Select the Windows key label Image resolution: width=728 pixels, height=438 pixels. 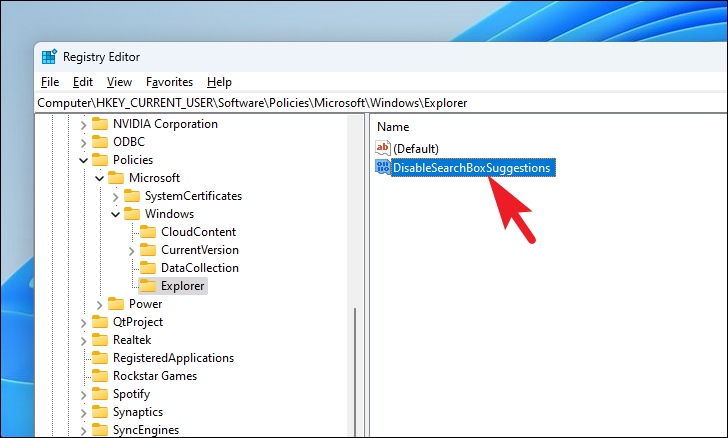169,214
